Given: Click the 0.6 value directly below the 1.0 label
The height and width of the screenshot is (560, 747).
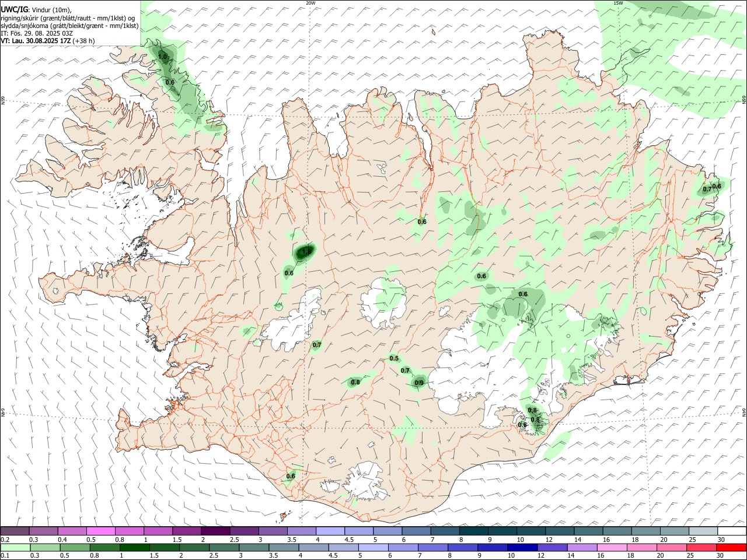Looking at the screenshot, I should coord(170,82).
